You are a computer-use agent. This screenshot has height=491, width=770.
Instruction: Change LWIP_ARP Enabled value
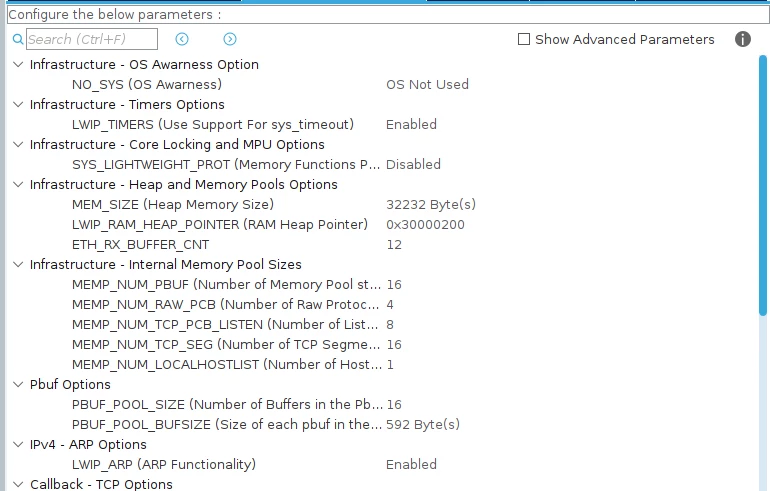(411, 464)
